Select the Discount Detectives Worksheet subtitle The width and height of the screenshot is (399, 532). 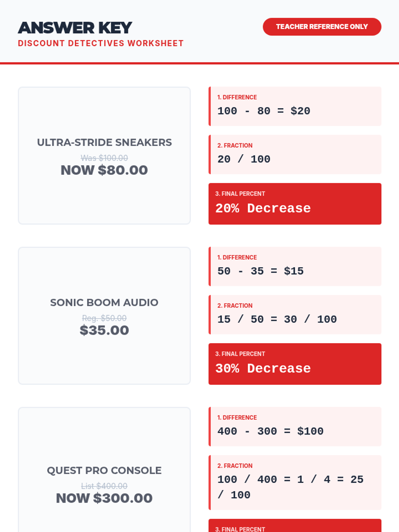pos(100,44)
